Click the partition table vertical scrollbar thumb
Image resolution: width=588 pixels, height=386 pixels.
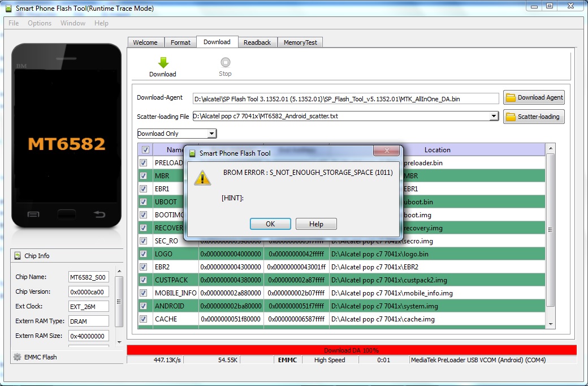pyautogui.click(x=550, y=229)
